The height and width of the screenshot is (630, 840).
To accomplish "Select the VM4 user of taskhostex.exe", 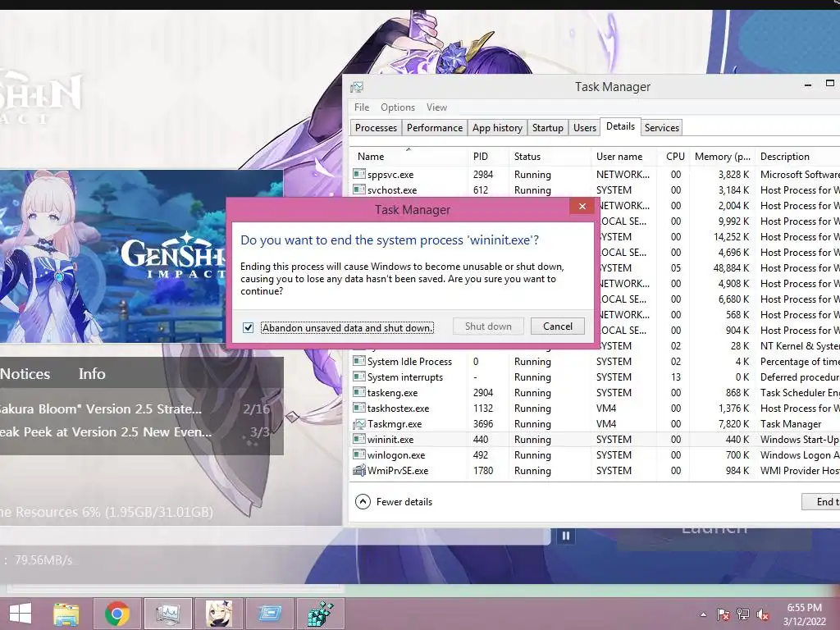I will pyautogui.click(x=606, y=409).
